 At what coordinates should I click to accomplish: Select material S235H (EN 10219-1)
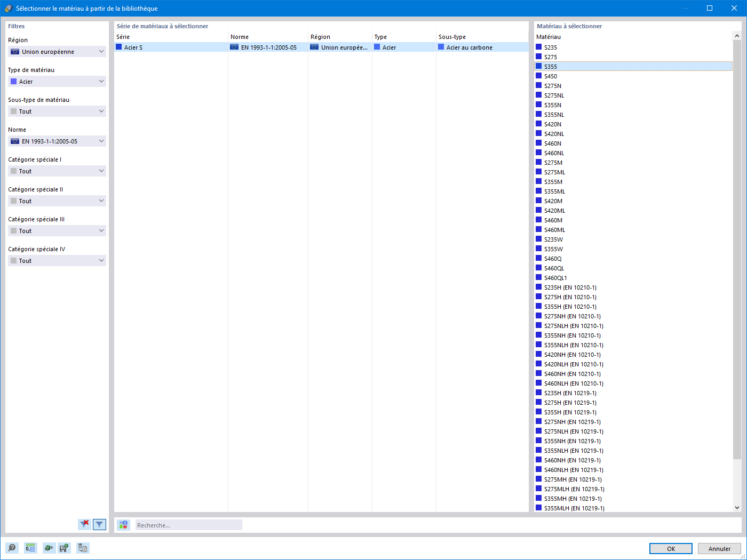pyautogui.click(x=633, y=393)
